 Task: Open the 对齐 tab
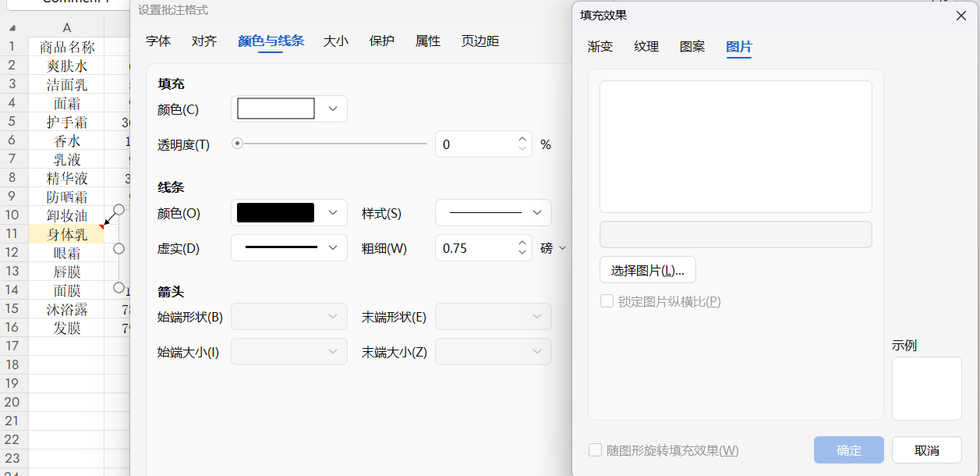[203, 41]
